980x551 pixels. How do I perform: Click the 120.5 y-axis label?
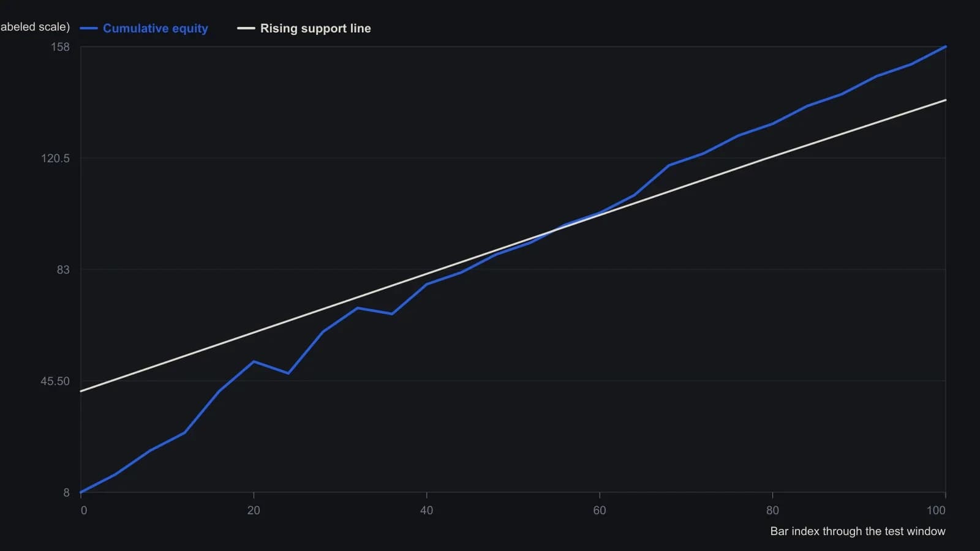55,159
